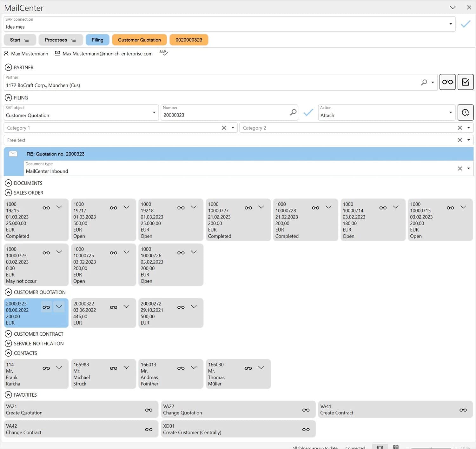Clear the Document type field
Screen dimensions: 476x449
[460, 168]
